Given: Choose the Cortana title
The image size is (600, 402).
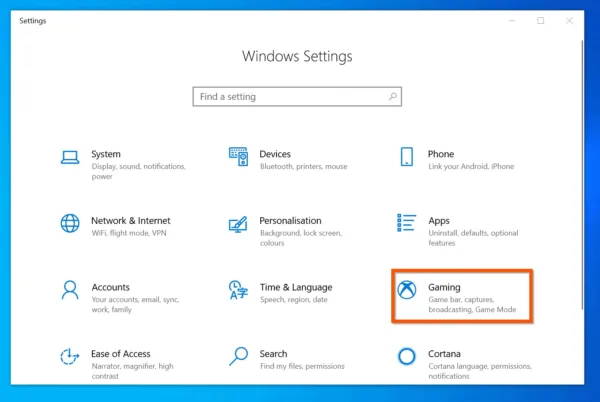Looking at the screenshot, I should 444,354.
